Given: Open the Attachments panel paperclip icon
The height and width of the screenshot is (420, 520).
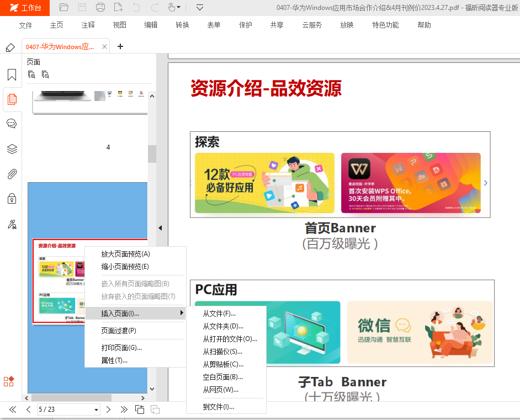Looking at the screenshot, I should click(x=12, y=174).
